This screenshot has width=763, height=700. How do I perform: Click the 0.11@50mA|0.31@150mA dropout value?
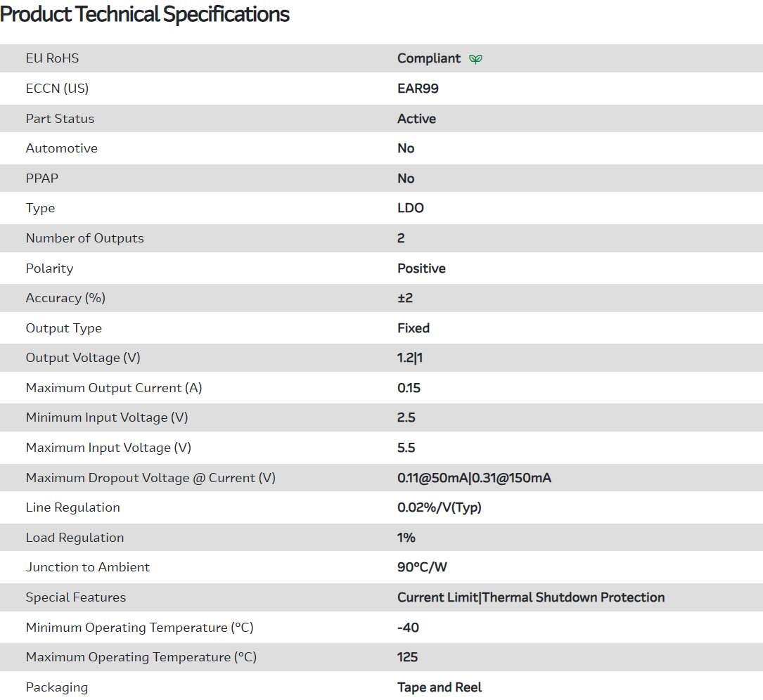pyautogui.click(x=474, y=478)
